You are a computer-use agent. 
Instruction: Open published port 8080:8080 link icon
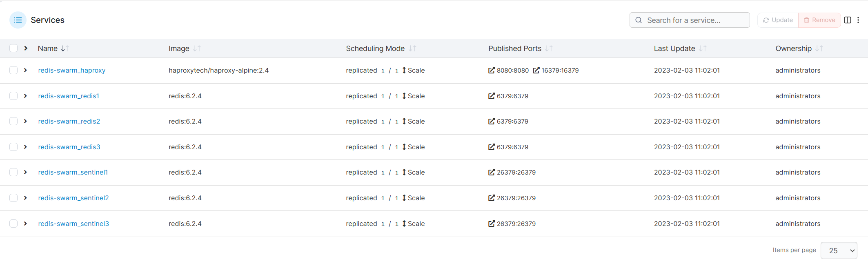492,71
